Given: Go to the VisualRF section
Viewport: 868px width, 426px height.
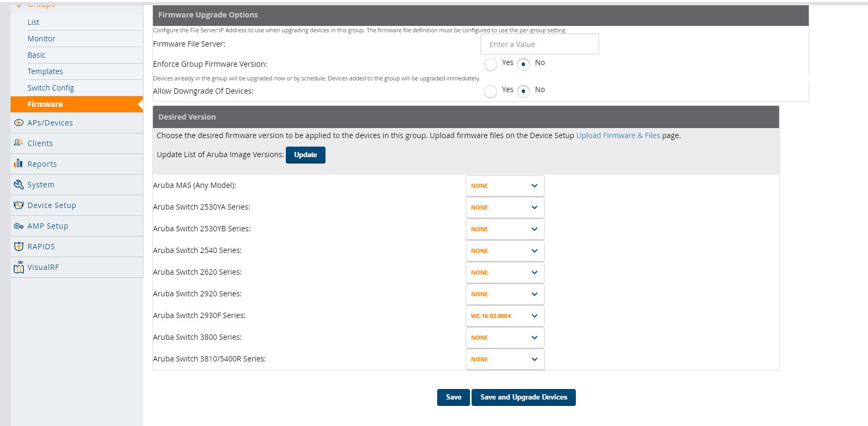Looking at the screenshot, I should tap(77, 267).
